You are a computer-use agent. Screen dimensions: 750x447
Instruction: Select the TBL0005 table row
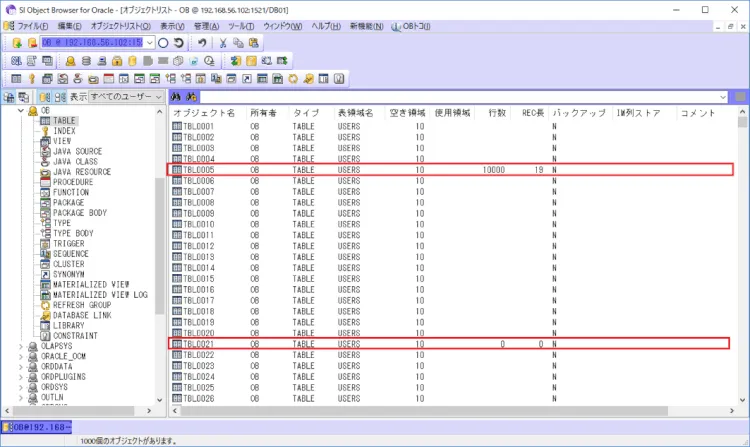tap(450, 170)
